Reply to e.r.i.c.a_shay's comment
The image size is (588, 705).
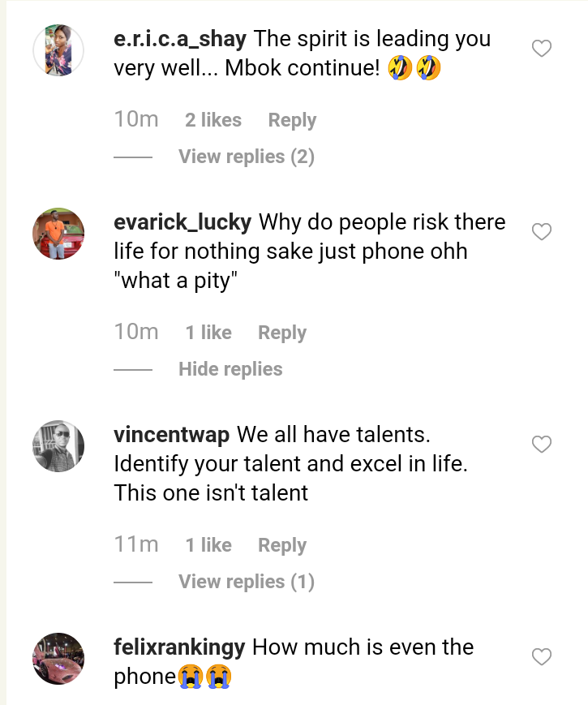click(292, 120)
